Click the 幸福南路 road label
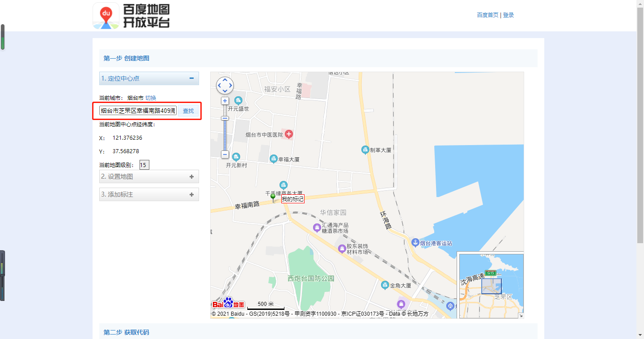 click(247, 206)
